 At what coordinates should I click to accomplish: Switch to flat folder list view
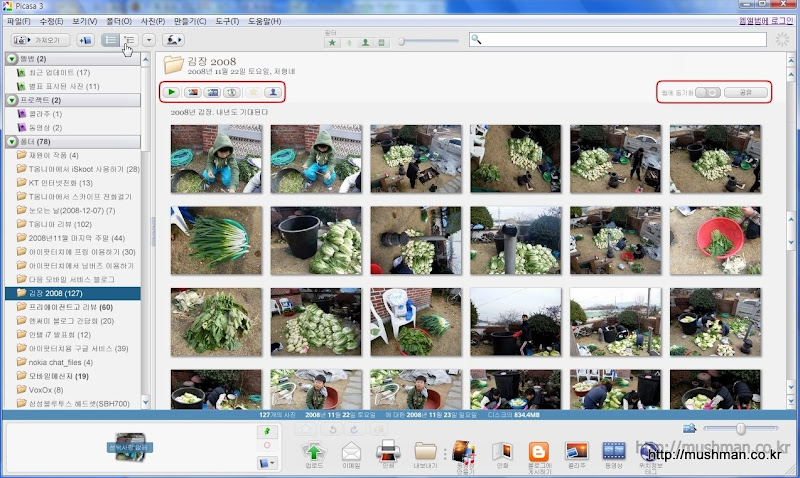(110, 40)
